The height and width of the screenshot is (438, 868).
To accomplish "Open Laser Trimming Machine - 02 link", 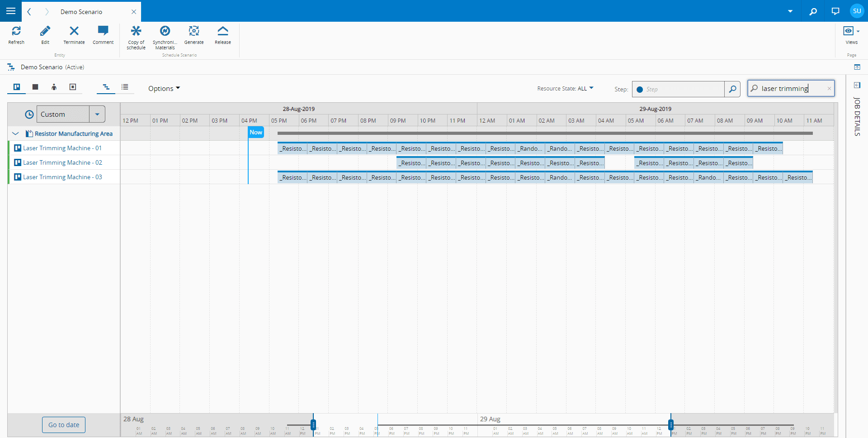I will (x=62, y=162).
